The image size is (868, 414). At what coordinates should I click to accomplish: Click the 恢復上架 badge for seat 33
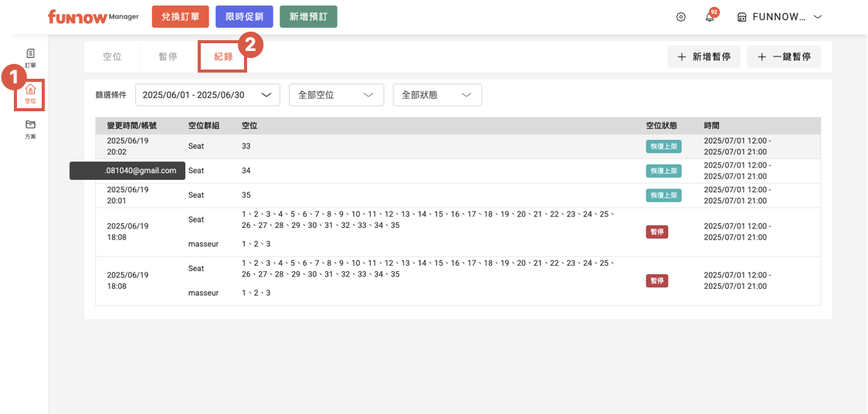[x=663, y=147]
